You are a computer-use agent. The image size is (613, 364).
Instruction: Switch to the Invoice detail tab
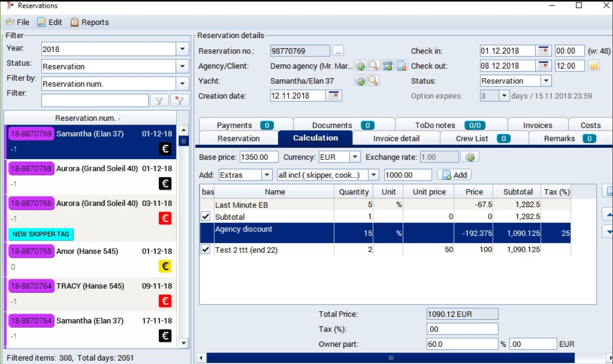point(396,138)
